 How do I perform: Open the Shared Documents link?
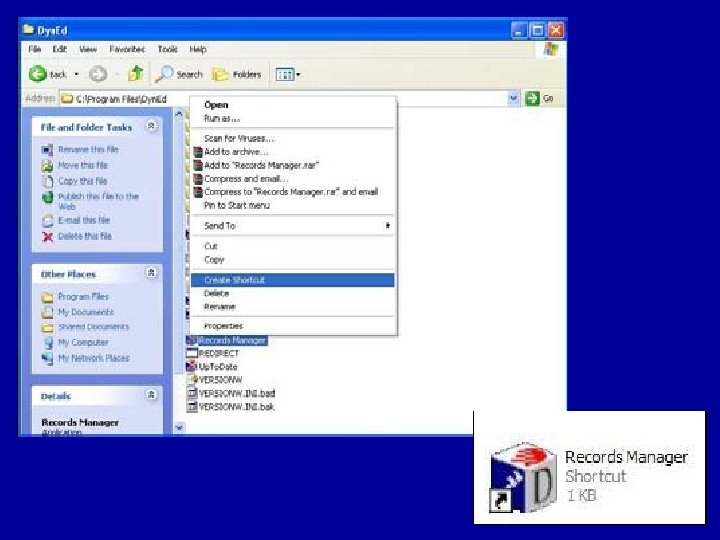click(94, 327)
